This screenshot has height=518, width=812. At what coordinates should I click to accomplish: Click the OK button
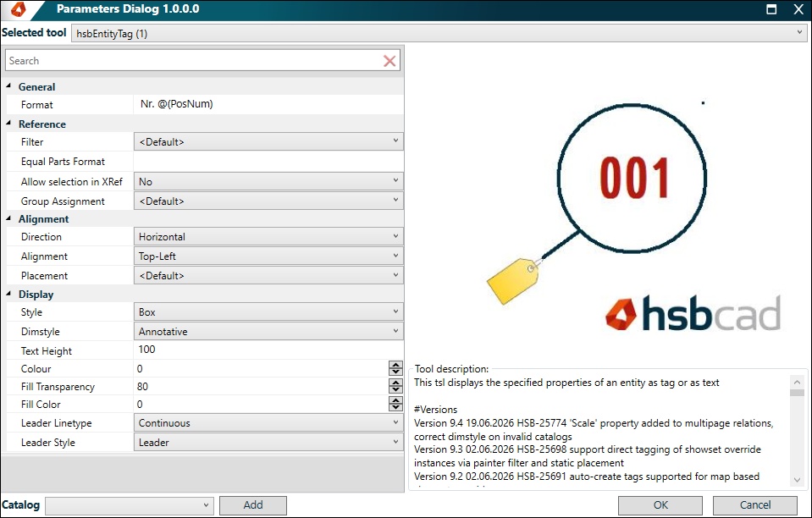click(x=660, y=505)
